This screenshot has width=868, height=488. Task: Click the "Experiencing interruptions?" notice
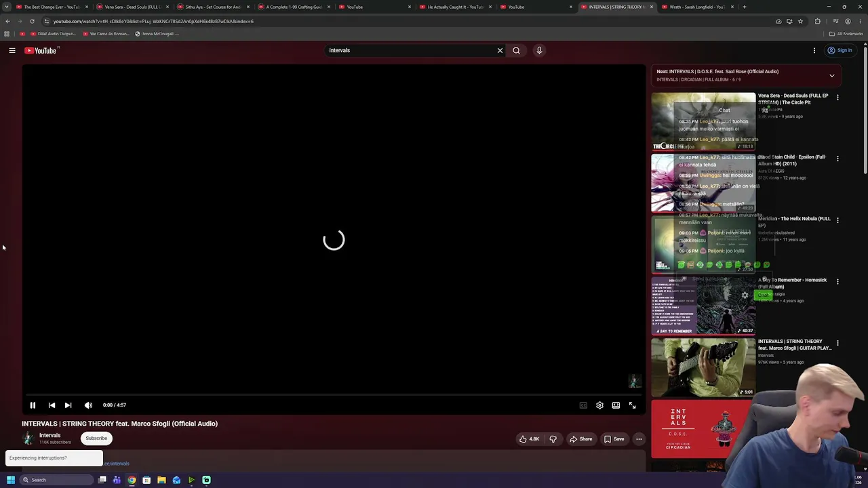pyautogui.click(x=54, y=458)
